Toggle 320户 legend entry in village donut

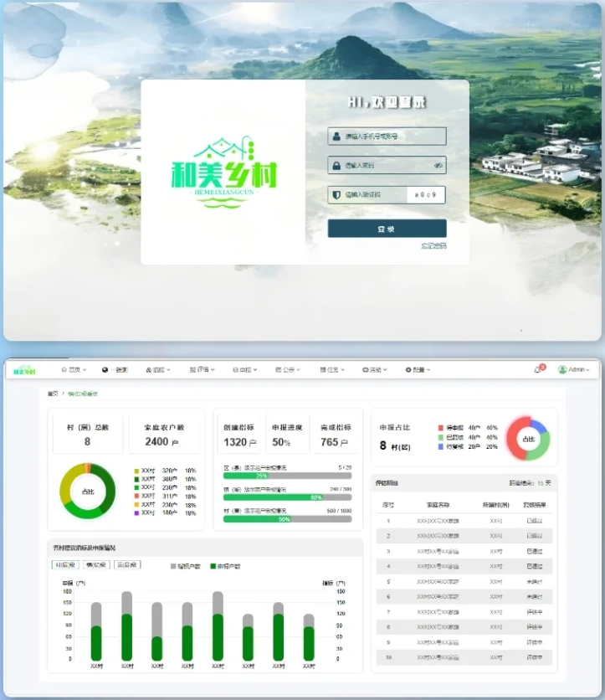click(165, 471)
